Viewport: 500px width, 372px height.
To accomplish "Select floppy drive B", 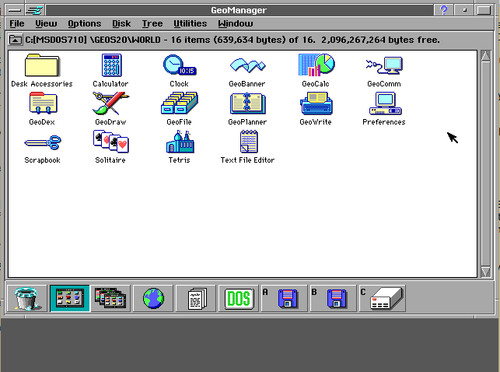I will pos(333,298).
